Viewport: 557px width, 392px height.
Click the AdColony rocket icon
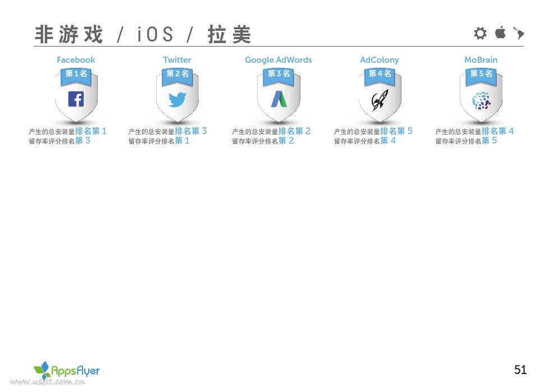(x=380, y=100)
